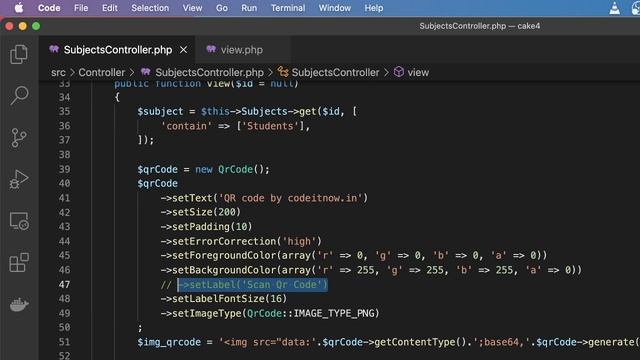
Task: Close the SubjectsController.php tab
Action: (x=183, y=50)
